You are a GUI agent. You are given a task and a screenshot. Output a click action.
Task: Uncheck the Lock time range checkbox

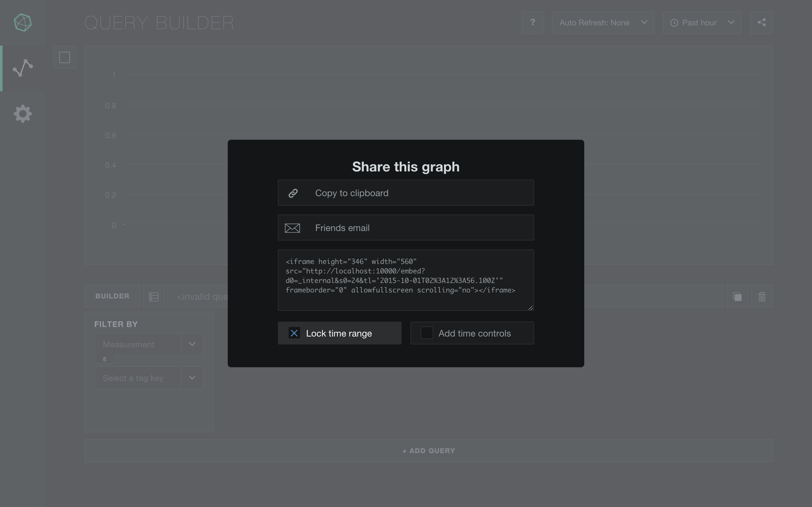click(294, 333)
